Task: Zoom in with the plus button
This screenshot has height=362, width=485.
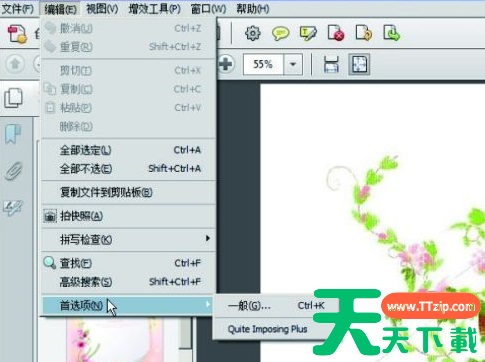Action: (226, 64)
